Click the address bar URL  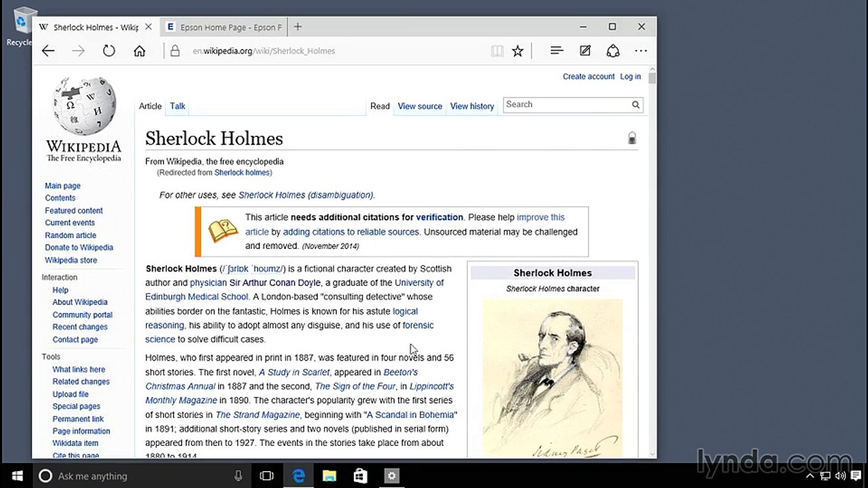coord(264,51)
